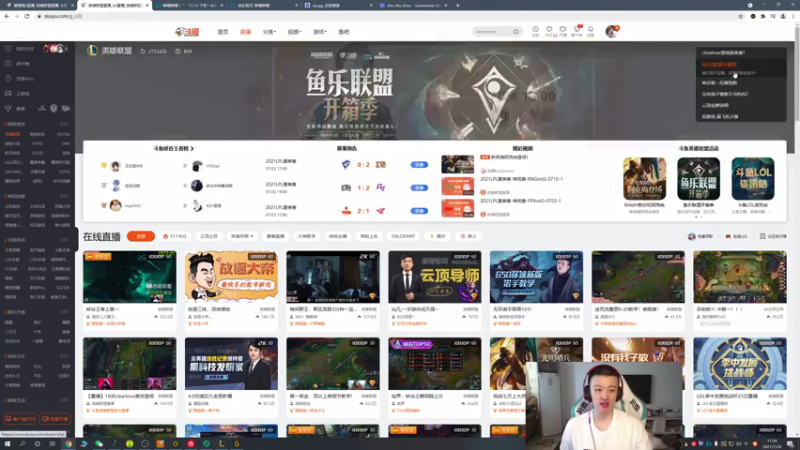Expand the 分类 dropdown menu

pos(269,32)
